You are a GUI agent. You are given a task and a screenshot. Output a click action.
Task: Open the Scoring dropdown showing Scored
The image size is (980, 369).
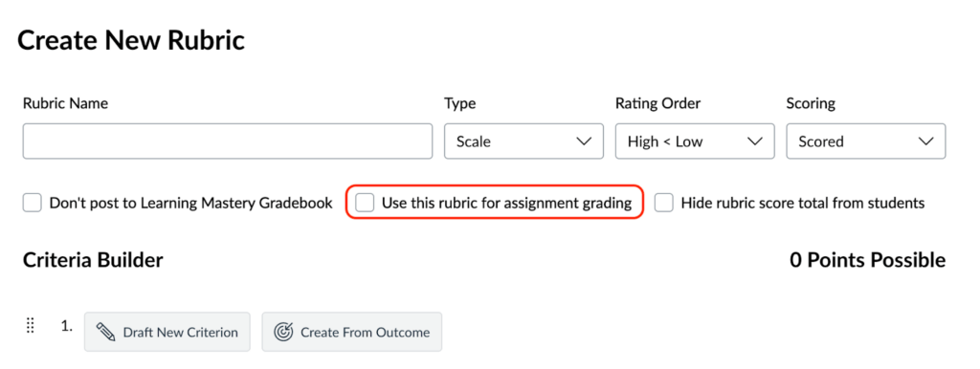click(x=865, y=141)
